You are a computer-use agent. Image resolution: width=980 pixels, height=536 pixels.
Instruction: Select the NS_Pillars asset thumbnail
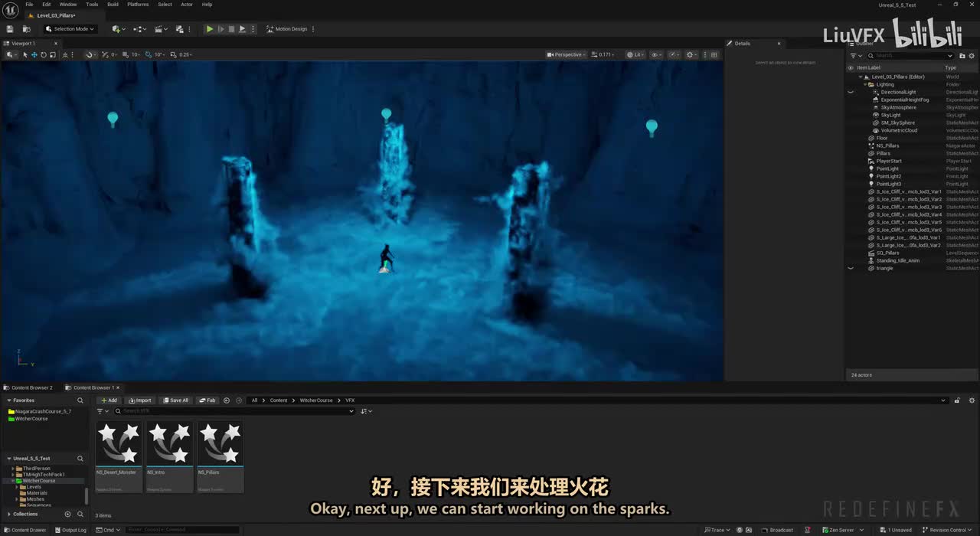click(220, 443)
